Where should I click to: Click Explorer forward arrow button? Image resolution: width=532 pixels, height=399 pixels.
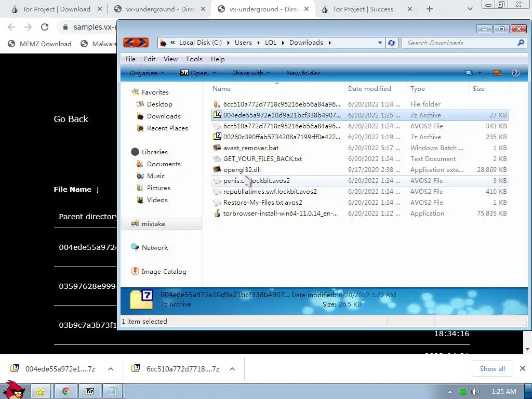click(142, 43)
